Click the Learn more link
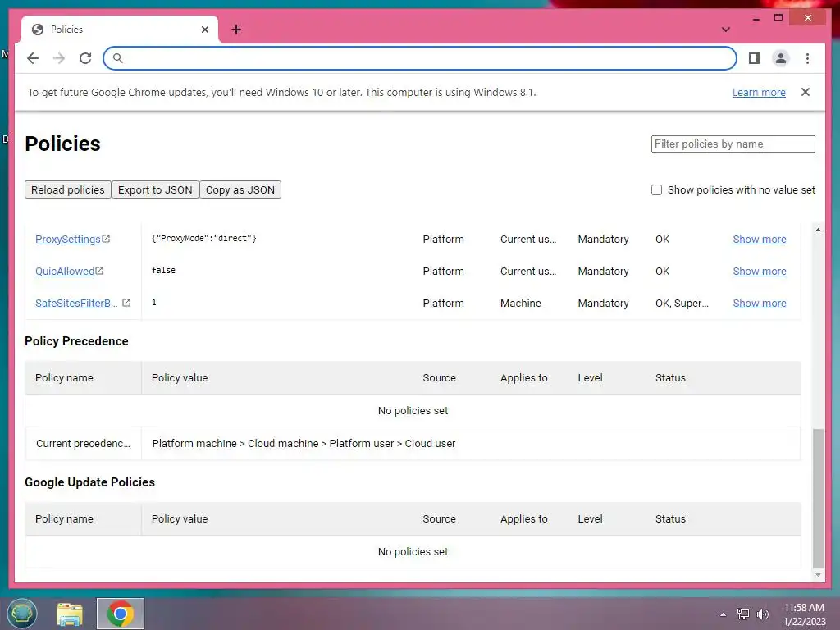The height and width of the screenshot is (630, 840). tap(759, 92)
